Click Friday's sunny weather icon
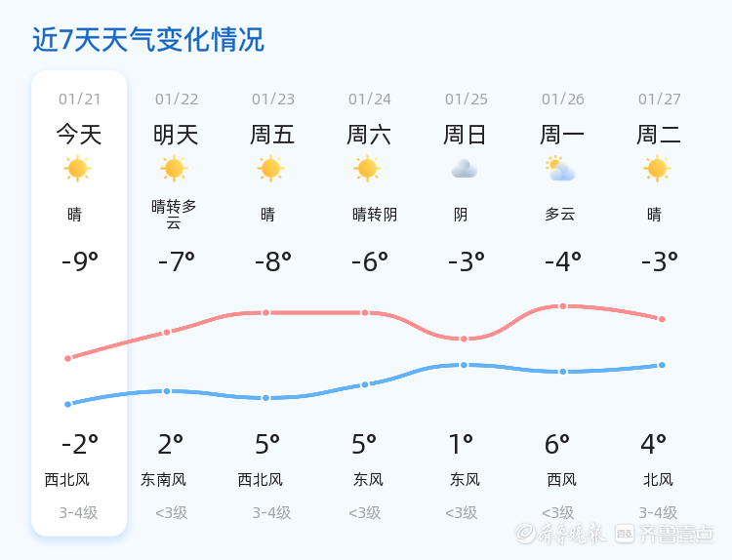This screenshot has height=560, width=732. [x=270, y=169]
